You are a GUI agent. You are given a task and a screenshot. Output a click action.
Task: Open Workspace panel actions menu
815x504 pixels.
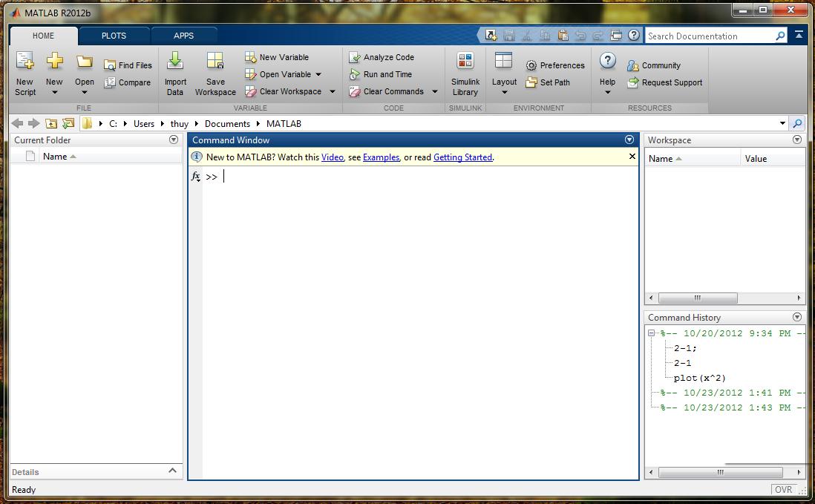click(796, 140)
